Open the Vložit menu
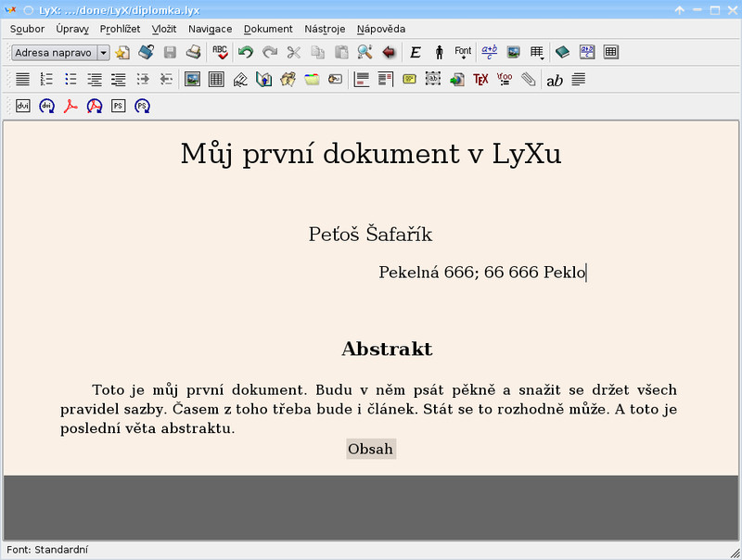Screen dimensions: 742x560 tap(164, 29)
